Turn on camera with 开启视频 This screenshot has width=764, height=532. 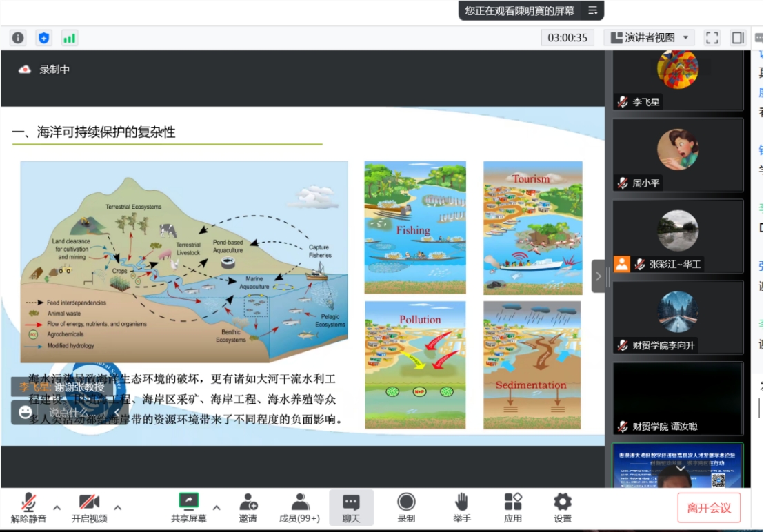tap(89, 508)
